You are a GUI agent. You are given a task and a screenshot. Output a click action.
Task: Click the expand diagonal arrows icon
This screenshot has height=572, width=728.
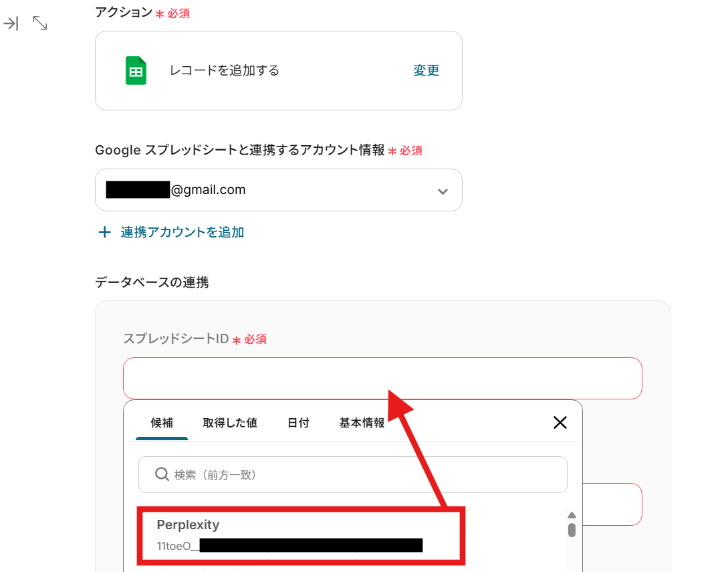[40, 23]
